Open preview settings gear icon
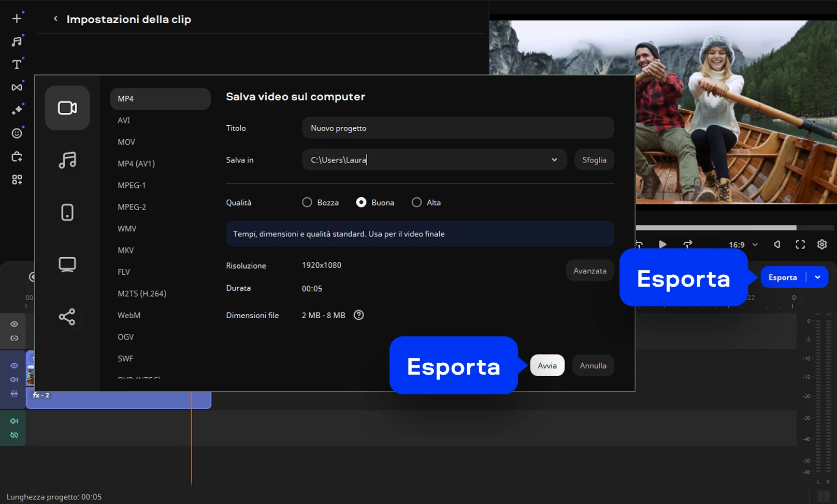 [x=822, y=245]
